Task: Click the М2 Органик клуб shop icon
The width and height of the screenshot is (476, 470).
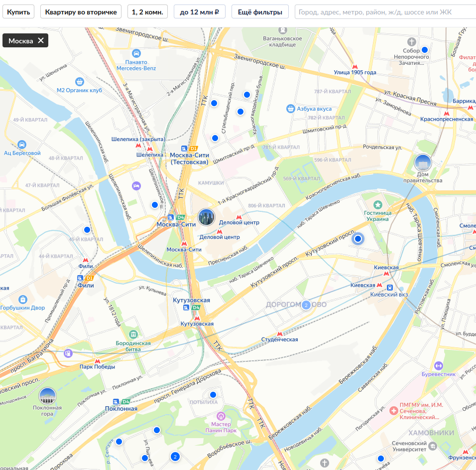Action: [x=80, y=81]
